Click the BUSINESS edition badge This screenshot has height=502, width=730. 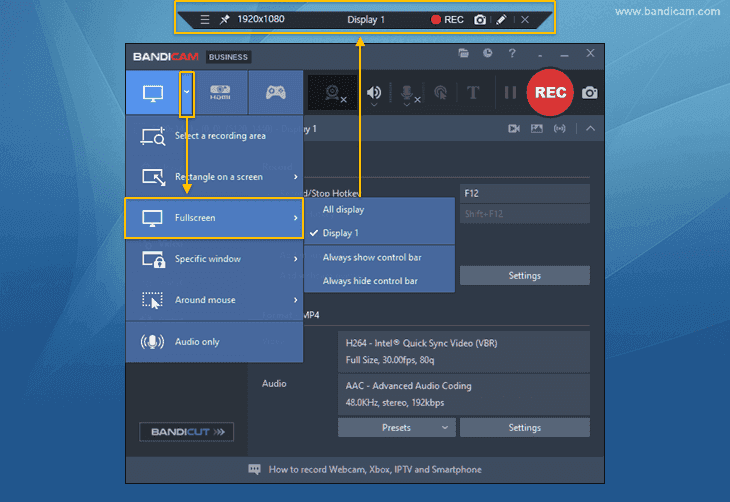228,57
